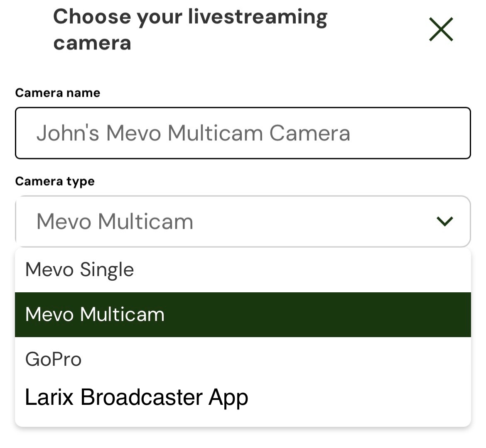Choose the highlighted Mevo Multicam option
Viewport: 486px width, 448px height.
pos(243,314)
